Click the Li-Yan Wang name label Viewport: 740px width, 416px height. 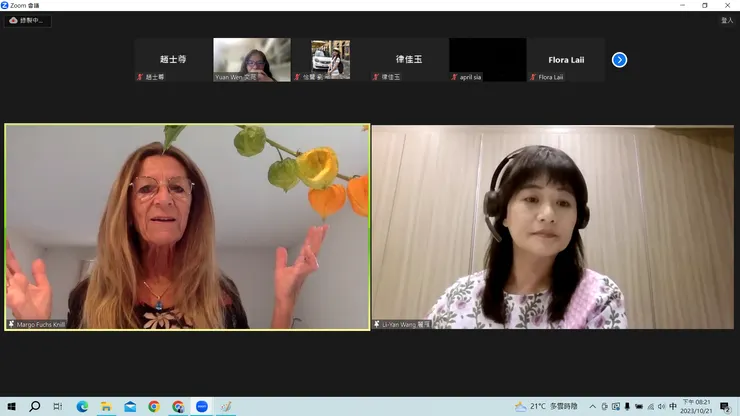click(x=406, y=324)
